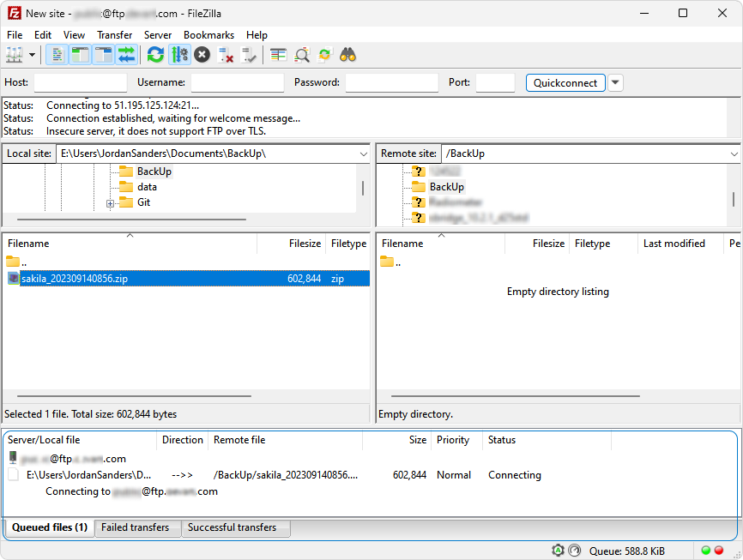Select the server entry in the queue
Image resolution: width=743 pixels, height=560 pixels.
(67, 459)
